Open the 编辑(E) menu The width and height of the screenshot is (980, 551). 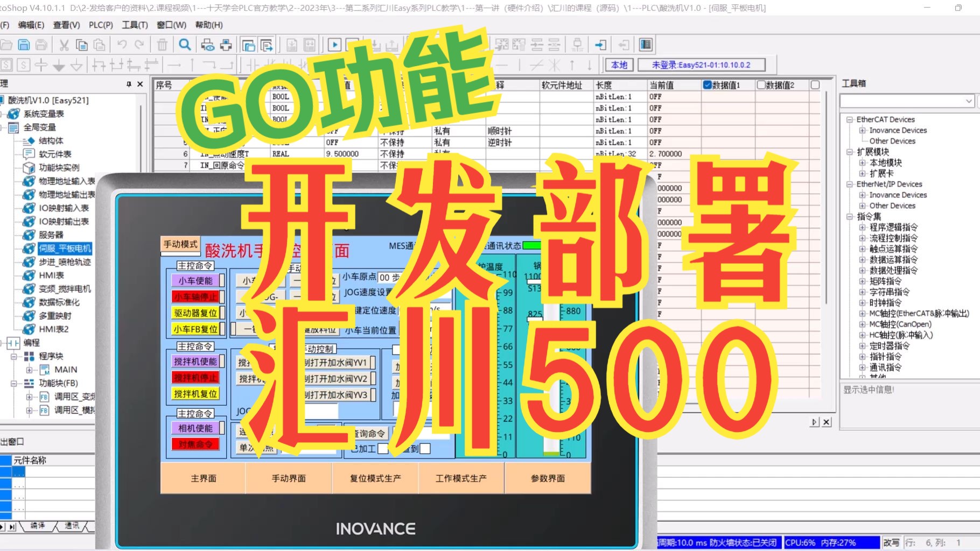pos(31,25)
